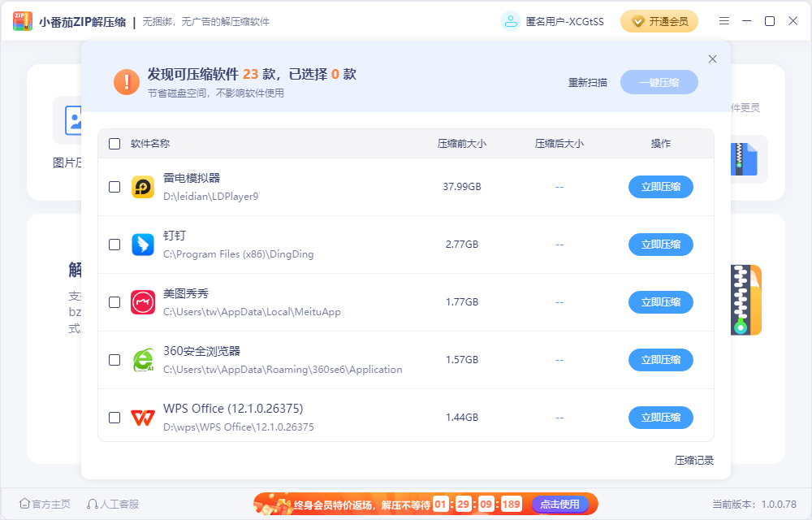812x520 pixels.
Task: Click the 压缩前大小 column header
Action: [x=462, y=144]
